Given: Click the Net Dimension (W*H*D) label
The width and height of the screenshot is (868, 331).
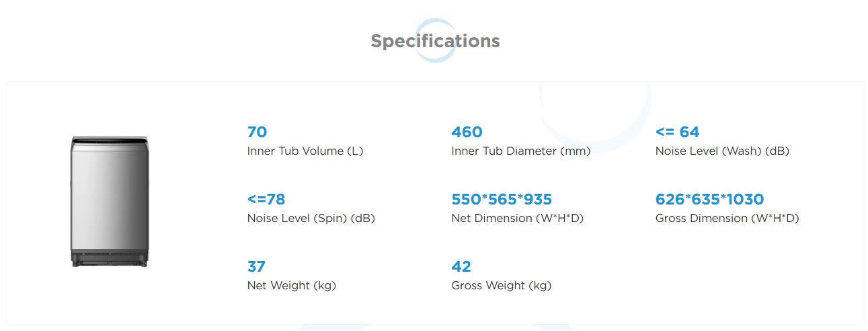Looking at the screenshot, I should pyautogui.click(x=518, y=219).
